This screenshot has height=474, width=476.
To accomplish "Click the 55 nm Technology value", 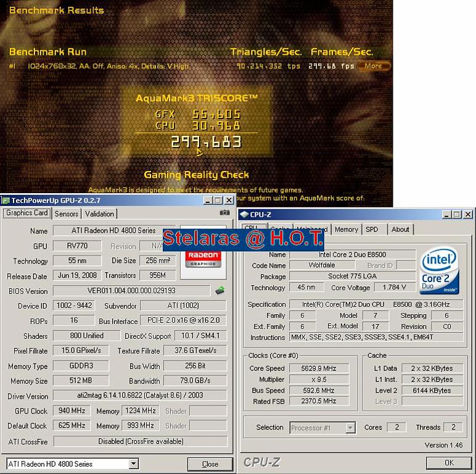I will tap(77, 260).
